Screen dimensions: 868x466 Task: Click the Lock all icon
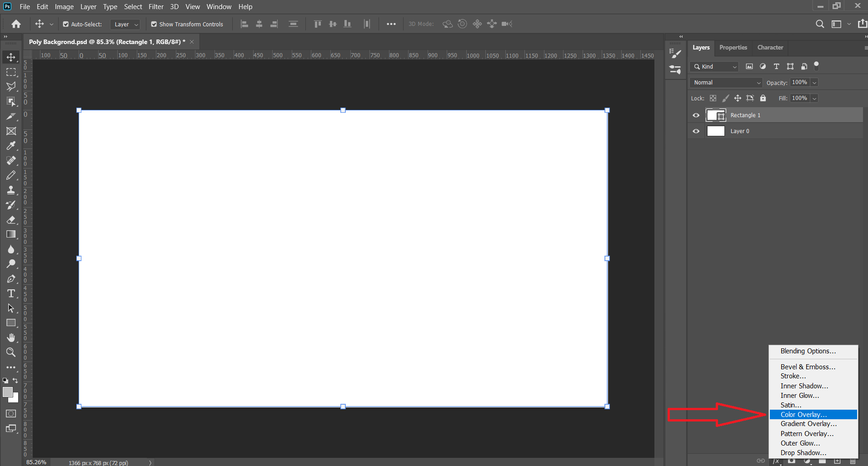coord(763,98)
